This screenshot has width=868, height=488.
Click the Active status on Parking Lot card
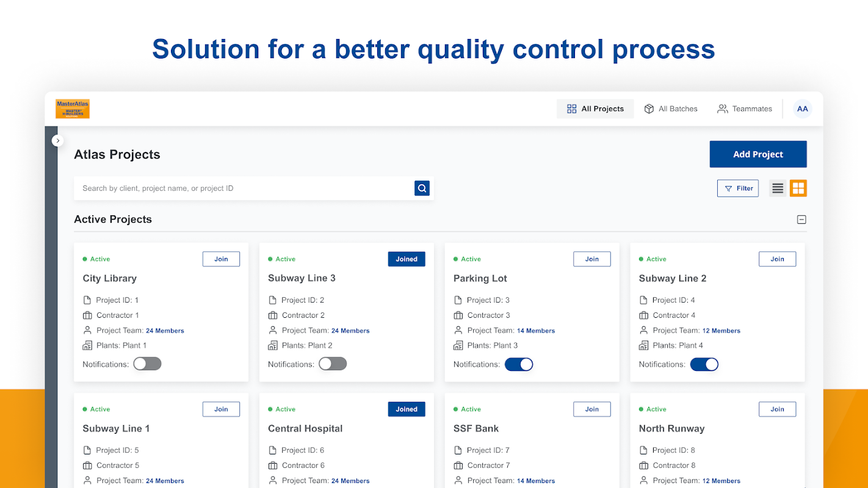pos(468,259)
